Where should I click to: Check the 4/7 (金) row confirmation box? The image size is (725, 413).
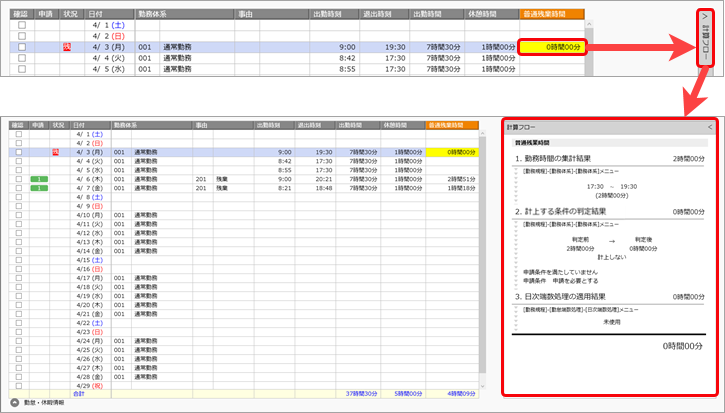(18, 188)
